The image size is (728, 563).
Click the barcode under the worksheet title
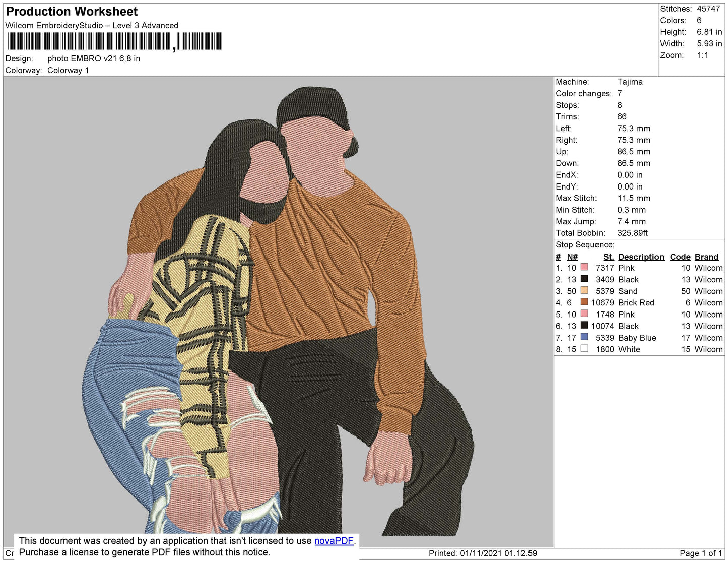(114, 41)
